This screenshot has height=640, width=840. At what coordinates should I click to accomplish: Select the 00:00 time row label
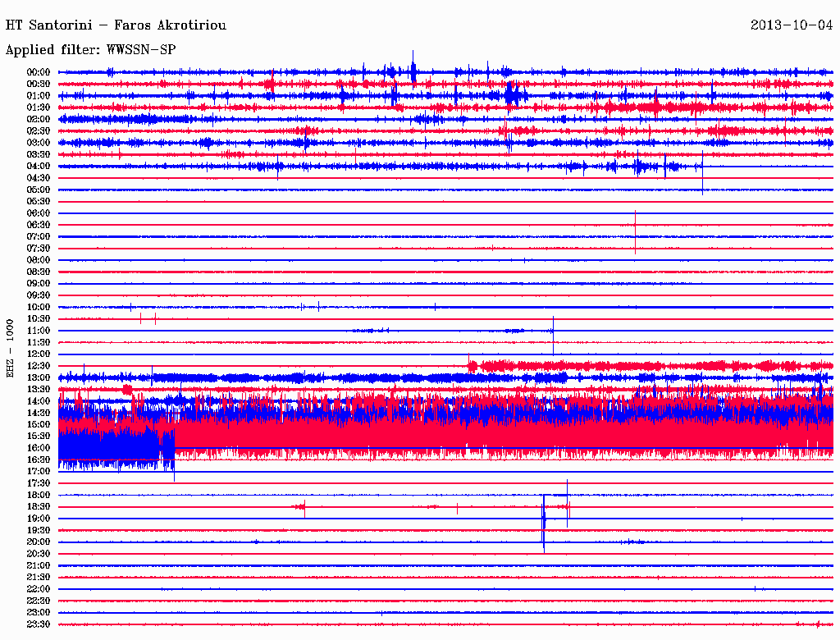click(39, 72)
